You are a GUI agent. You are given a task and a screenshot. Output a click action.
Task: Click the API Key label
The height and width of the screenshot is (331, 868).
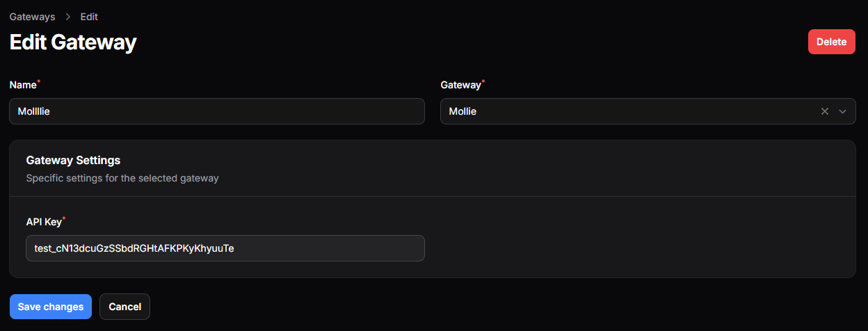pos(43,222)
